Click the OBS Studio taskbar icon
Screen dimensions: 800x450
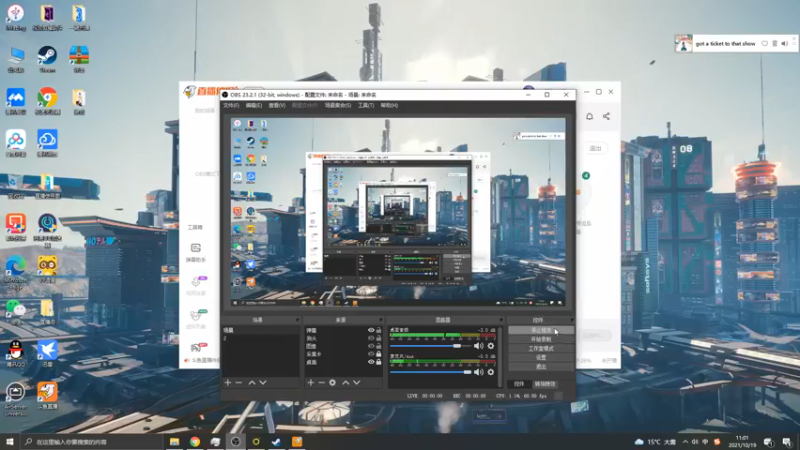tap(235, 442)
